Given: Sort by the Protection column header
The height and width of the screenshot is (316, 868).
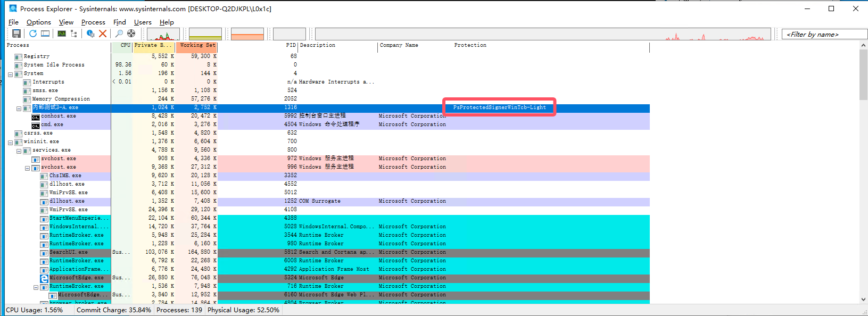Looking at the screenshot, I should (551, 46).
